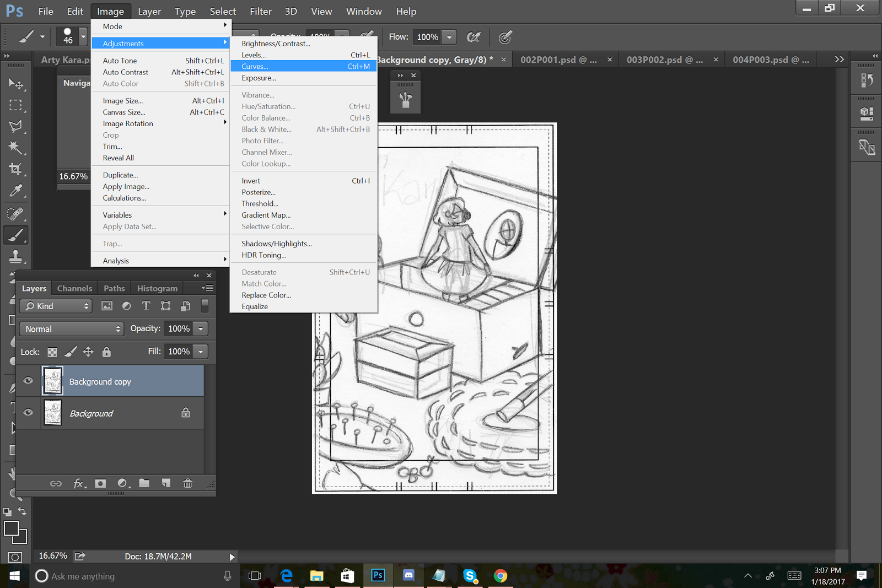Toggle visibility of the Background layer
Image resolution: width=882 pixels, height=588 pixels.
(28, 413)
